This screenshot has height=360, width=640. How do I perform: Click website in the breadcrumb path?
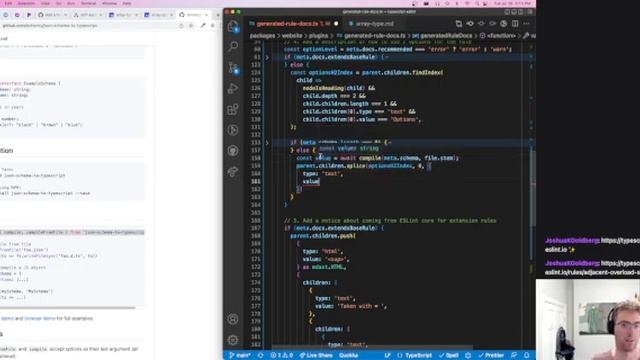pyautogui.click(x=292, y=36)
